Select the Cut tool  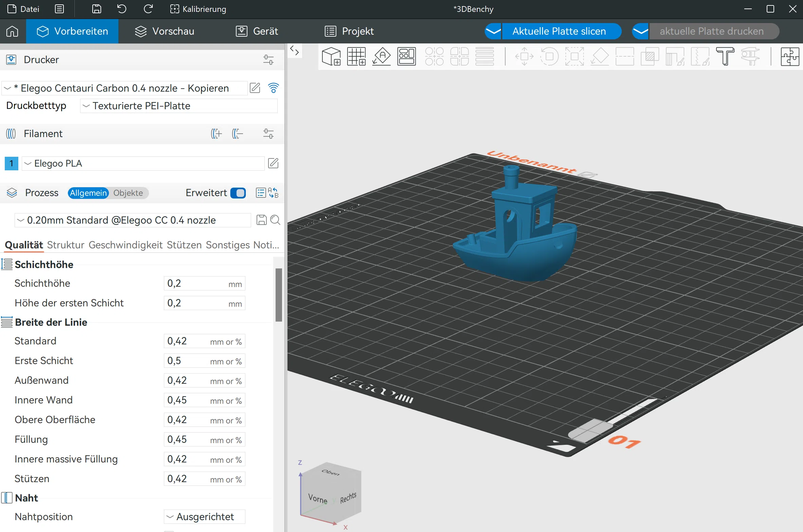pos(625,56)
